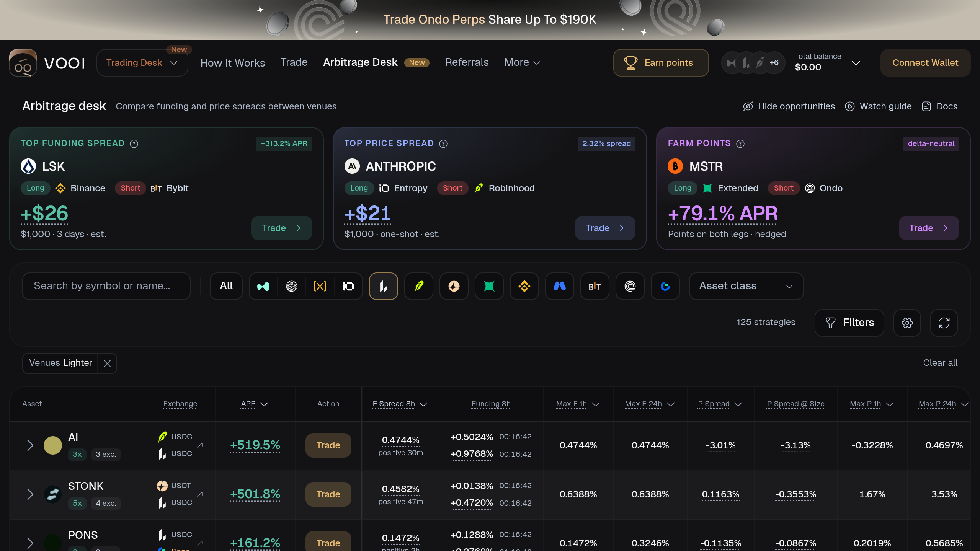980x551 pixels.
Task: Select the orange circle venue icon
Action: 454,286
